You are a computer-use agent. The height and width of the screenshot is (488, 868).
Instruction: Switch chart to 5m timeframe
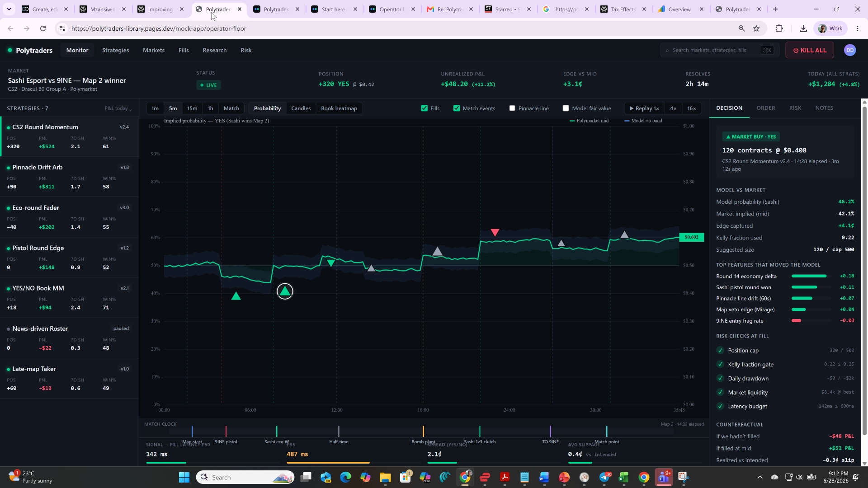point(173,108)
